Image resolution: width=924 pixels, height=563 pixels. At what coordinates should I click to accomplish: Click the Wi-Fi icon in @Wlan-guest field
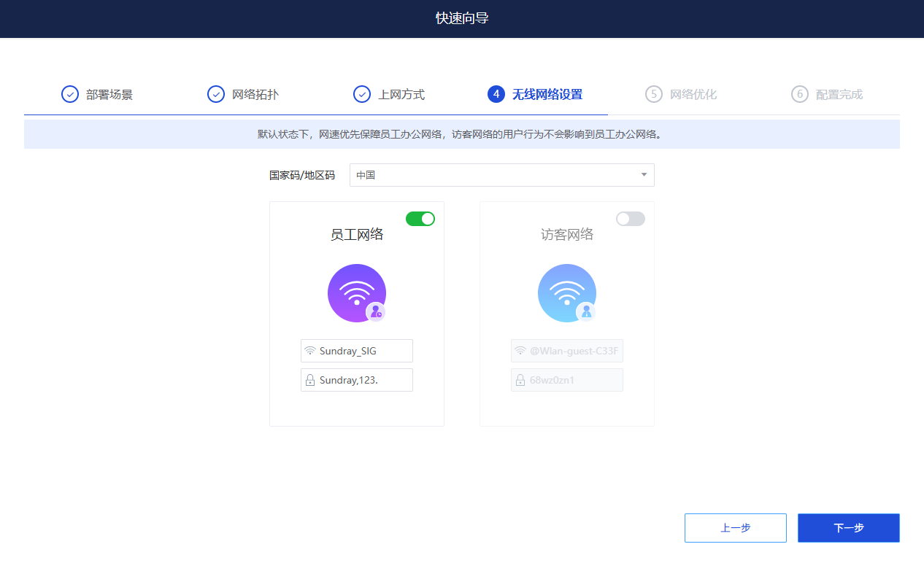520,351
